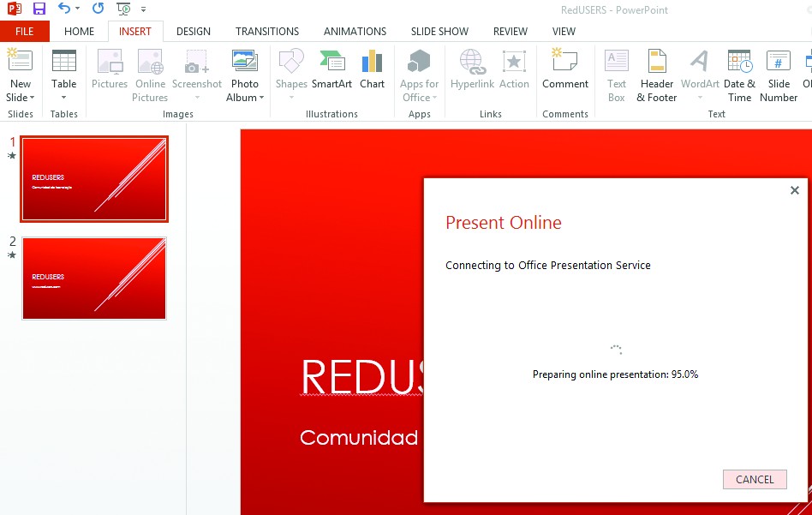Click the Online Pictures icon

150,62
